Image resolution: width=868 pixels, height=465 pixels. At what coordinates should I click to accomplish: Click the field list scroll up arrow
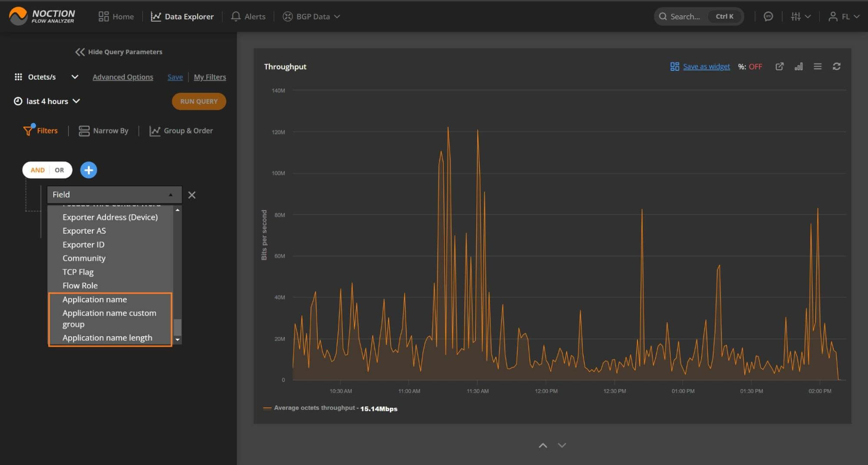(x=177, y=210)
